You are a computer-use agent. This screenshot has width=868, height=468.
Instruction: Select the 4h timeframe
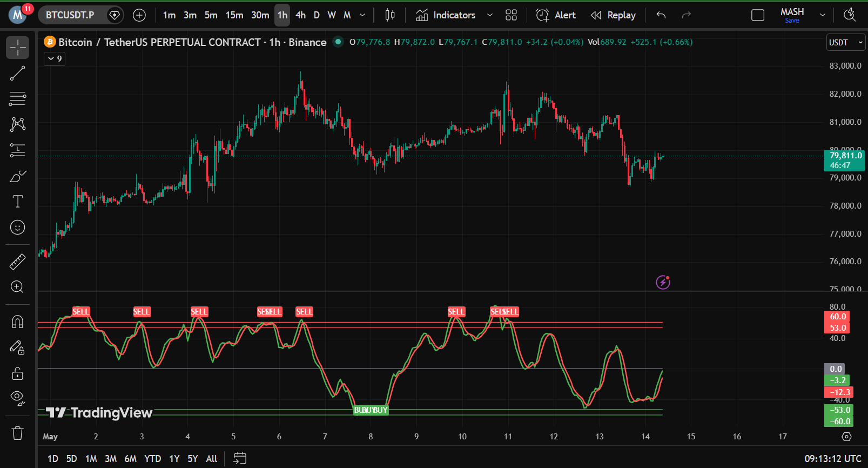(x=301, y=15)
